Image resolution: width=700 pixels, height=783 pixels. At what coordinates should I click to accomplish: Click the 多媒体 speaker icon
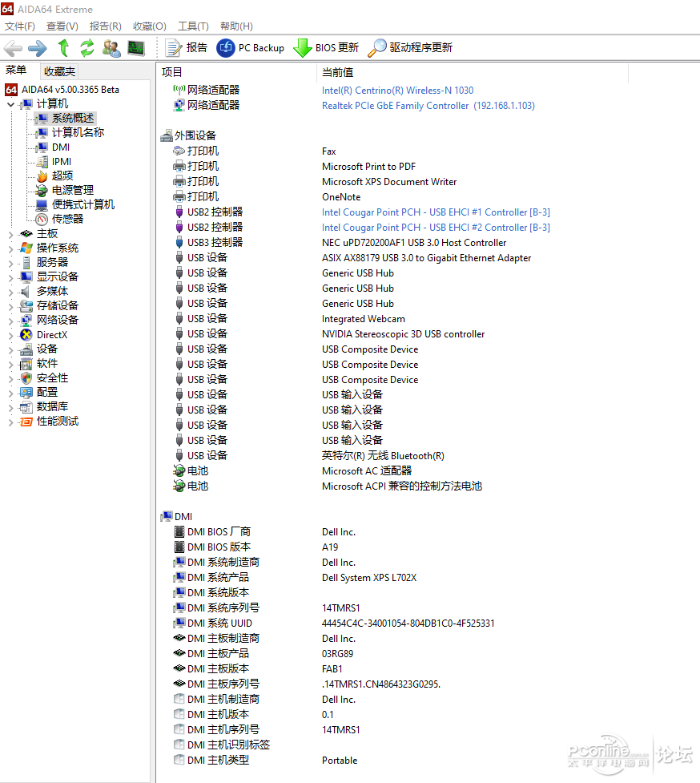click(26, 292)
